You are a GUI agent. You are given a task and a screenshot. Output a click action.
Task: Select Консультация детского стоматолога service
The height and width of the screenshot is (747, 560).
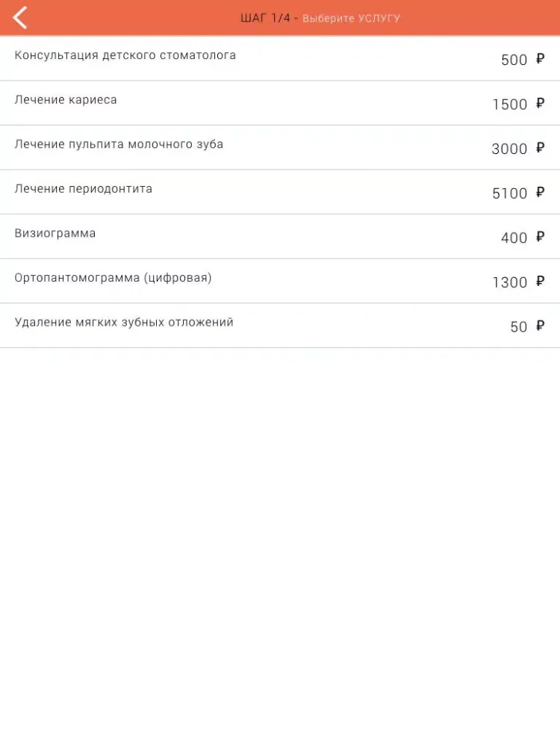tap(280, 58)
